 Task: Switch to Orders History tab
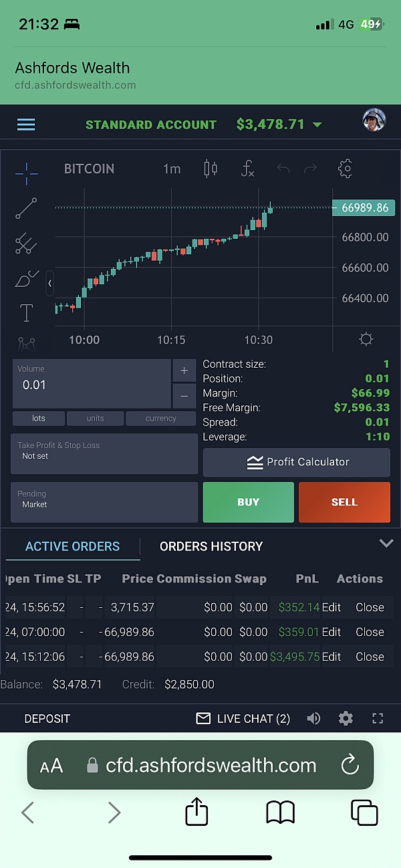tap(211, 546)
